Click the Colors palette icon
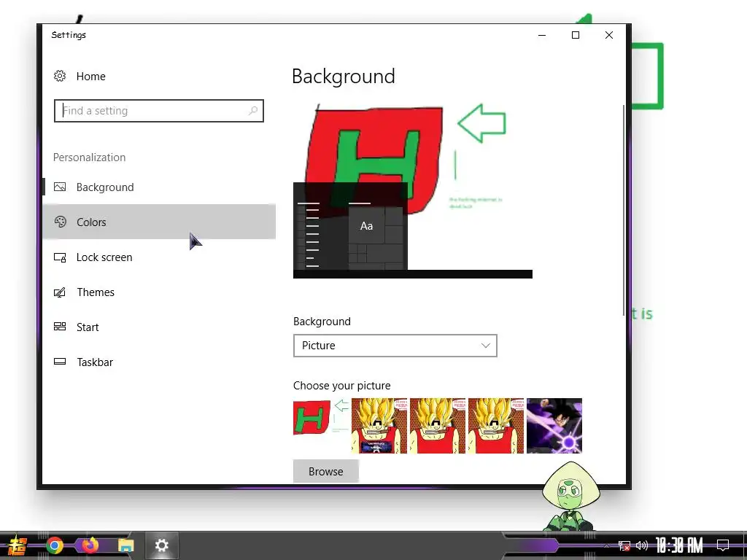Image resolution: width=747 pixels, height=560 pixels. (x=60, y=222)
